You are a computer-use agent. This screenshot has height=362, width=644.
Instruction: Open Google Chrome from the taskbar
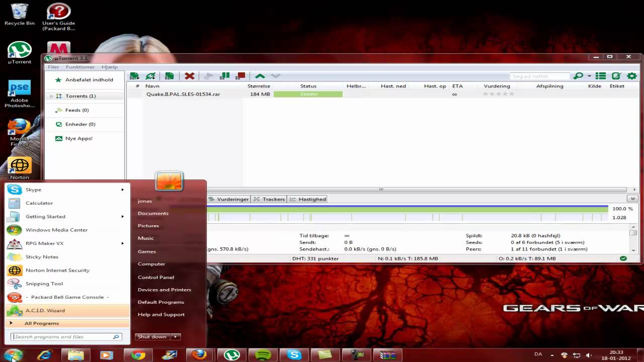point(138,355)
